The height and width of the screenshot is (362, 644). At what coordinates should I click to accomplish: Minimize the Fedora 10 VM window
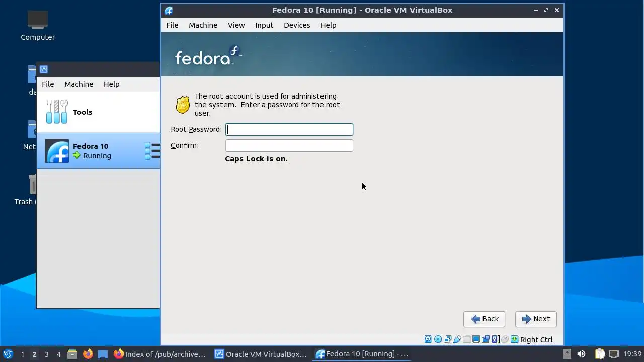[x=536, y=10]
